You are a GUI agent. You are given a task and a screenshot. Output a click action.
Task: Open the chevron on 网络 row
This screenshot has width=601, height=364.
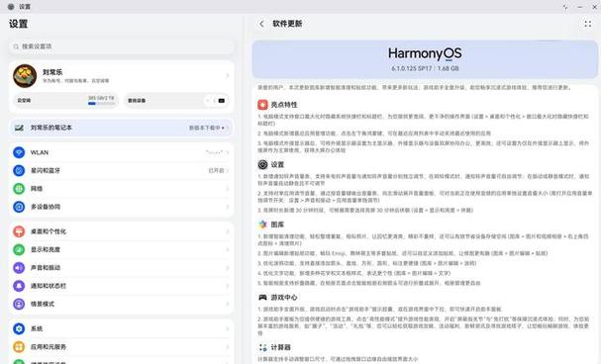point(228,188)
